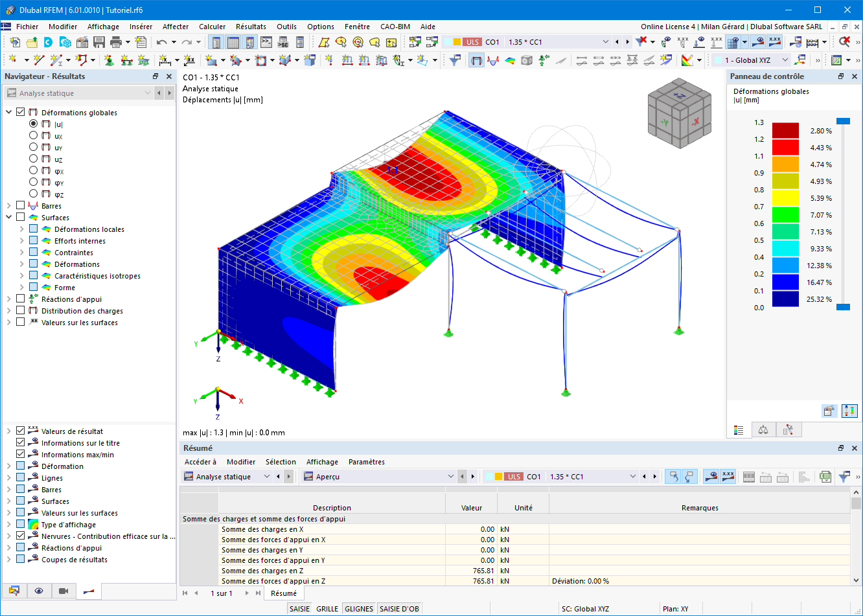Click the top slider handle of color scale

pos(843,121)
